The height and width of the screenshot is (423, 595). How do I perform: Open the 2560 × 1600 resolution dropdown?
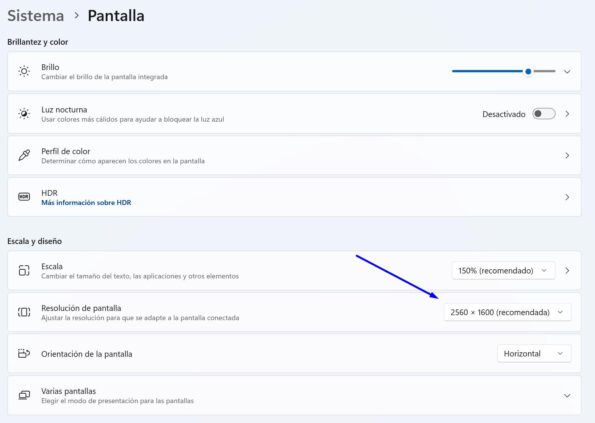pyautogui.click(x=507, y=312)
